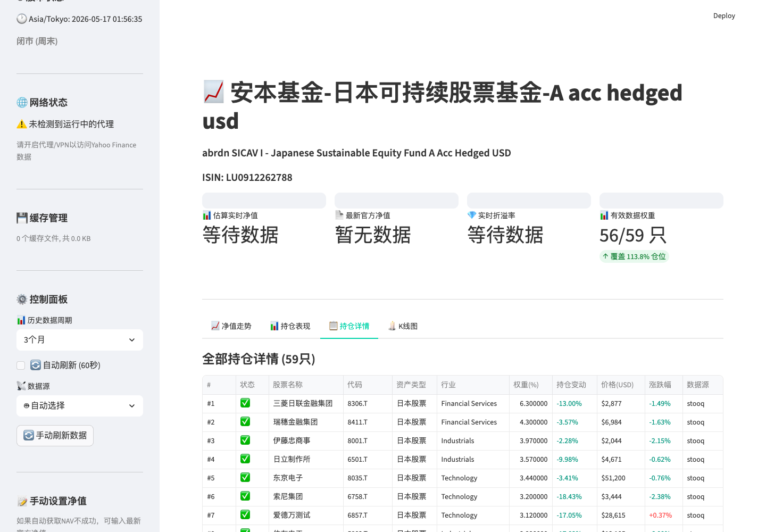Open the 历史数据周期 dropdown showing 3个月
766x532 pixels.
point(80,340)
